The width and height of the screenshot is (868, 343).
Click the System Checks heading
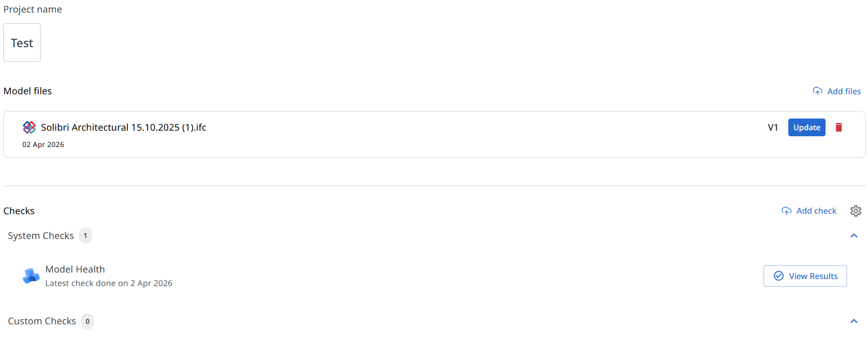tap(41, 236)
